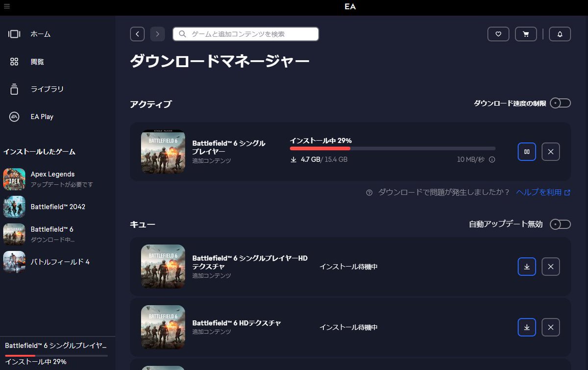Click インストールしたゲーム heading

coord(40,151)
